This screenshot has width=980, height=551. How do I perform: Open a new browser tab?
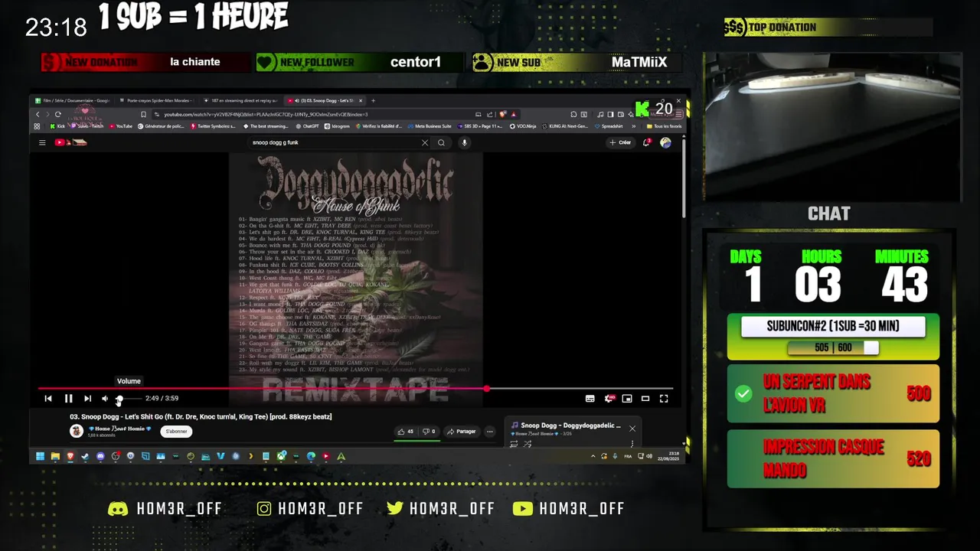click(373, 100)
